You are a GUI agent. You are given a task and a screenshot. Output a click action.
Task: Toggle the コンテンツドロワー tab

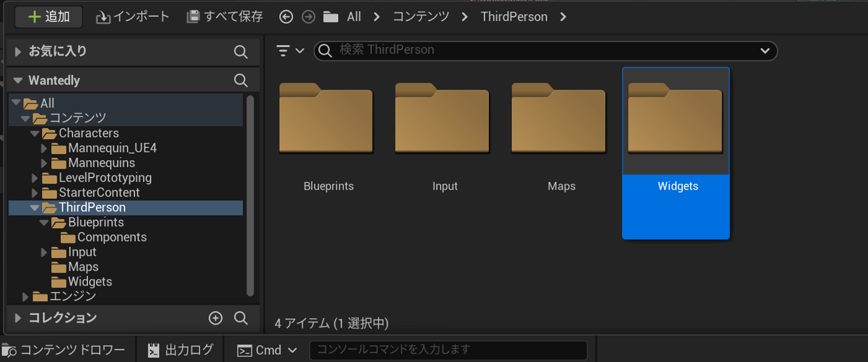65,350
